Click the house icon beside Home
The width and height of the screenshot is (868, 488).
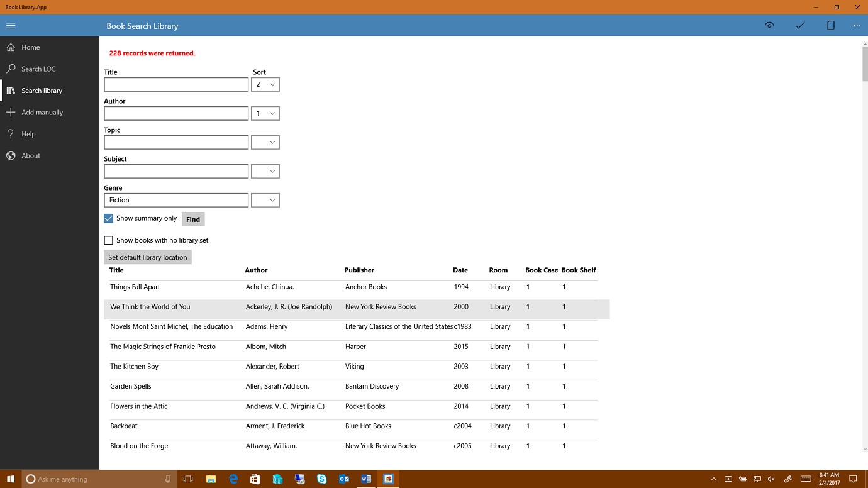(11, 47)
